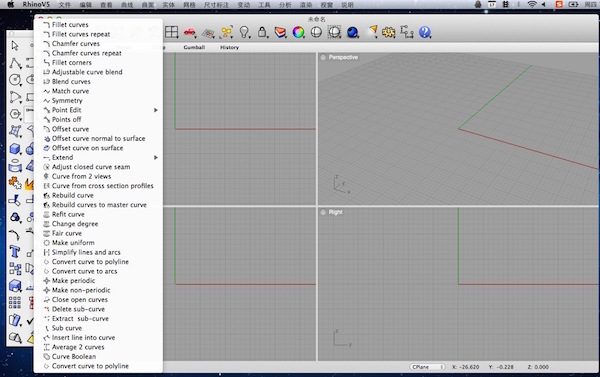Click the blue render sphere icon

point(352,33)
